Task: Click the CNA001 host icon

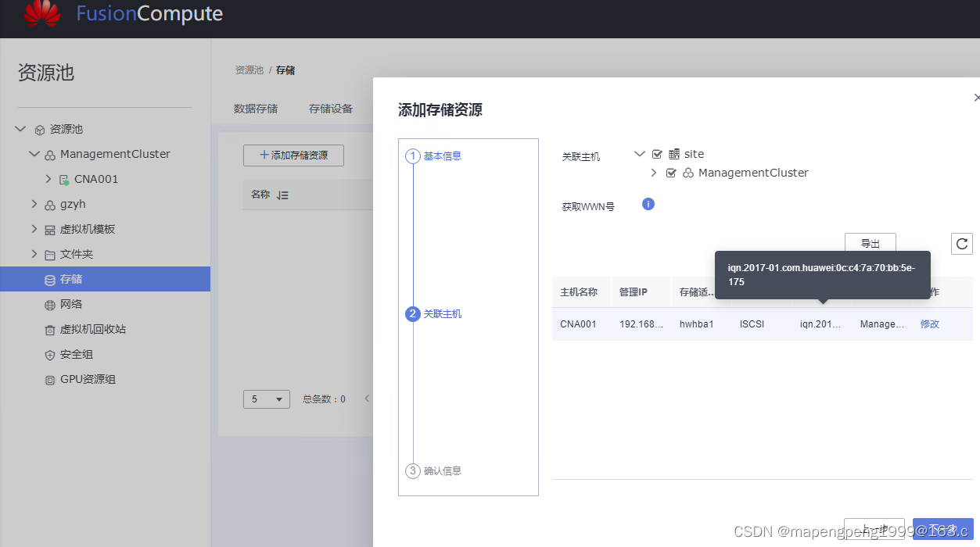Action: (x=64, y=180)
